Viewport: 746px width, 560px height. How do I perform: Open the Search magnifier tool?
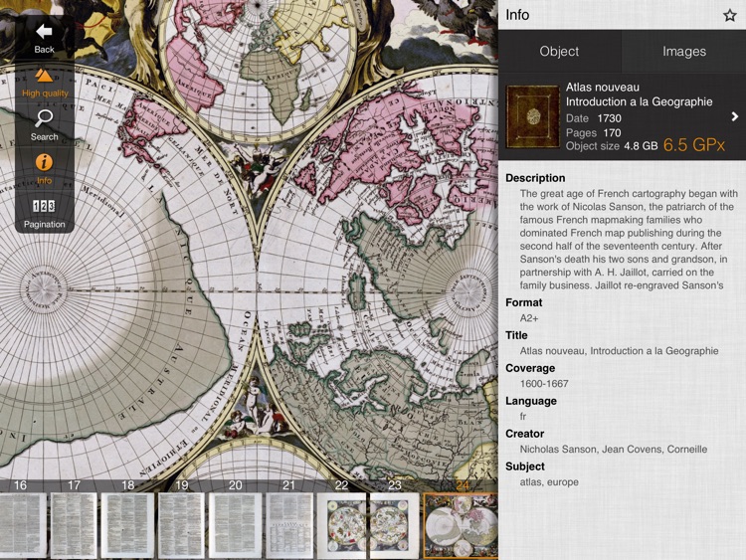pos(44,125)
